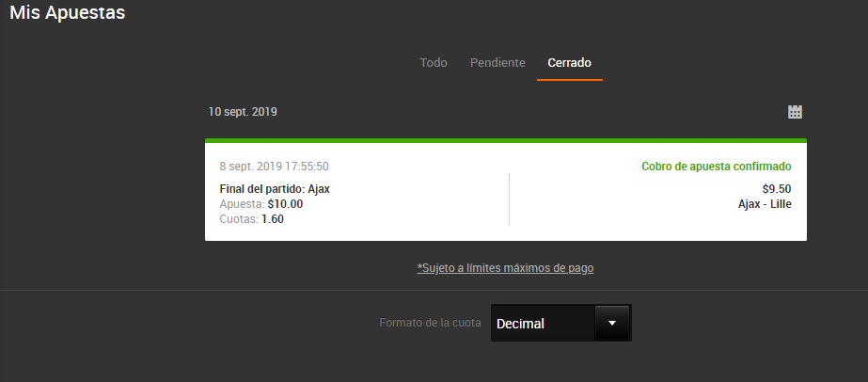Click the Cuotas 1.60 odds value
This screenshot has width=868, height=382.
(273, 219)
